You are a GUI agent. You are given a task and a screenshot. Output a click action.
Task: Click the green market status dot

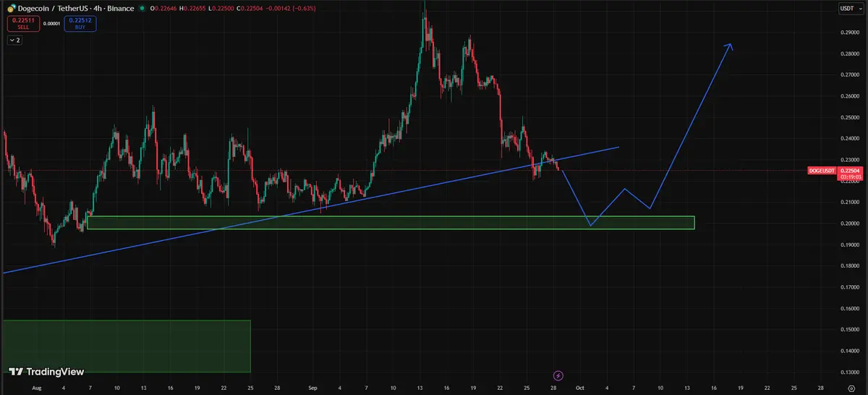point(142,9)
